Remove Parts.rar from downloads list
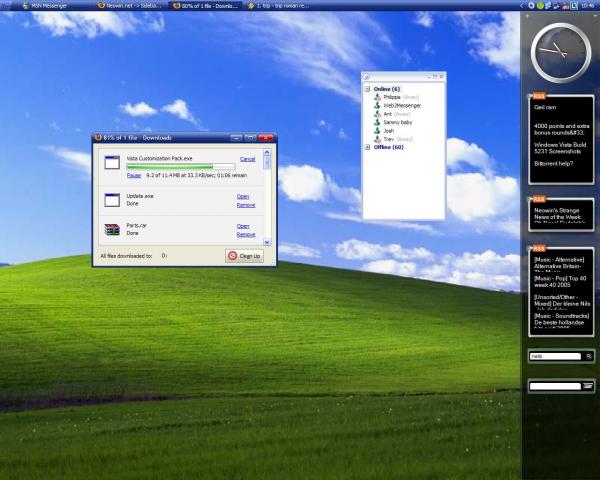Image resolution: width=600 pixels, height=480 pixels. point(245,234)
